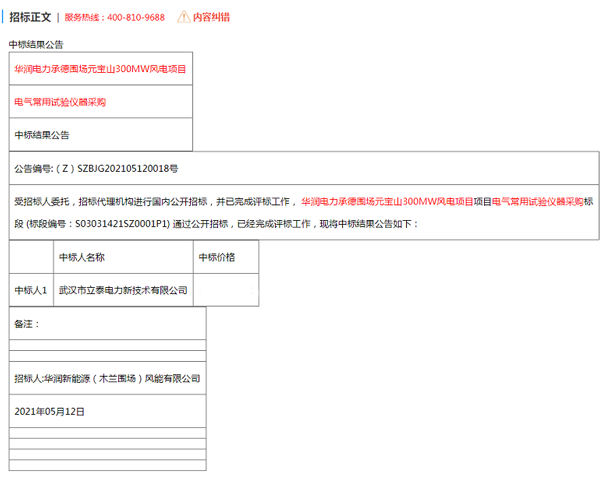This screenshot has width=600, height=500.
Task: Open red link 电气常用试验仪器采购 in top table
Action: (x=60, y=102)
